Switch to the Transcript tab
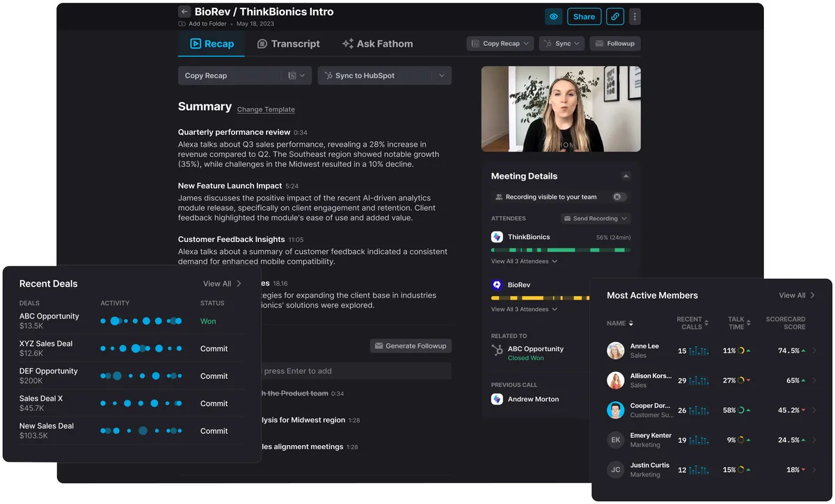The image size is (835, 504). click(x=288, y=43)
